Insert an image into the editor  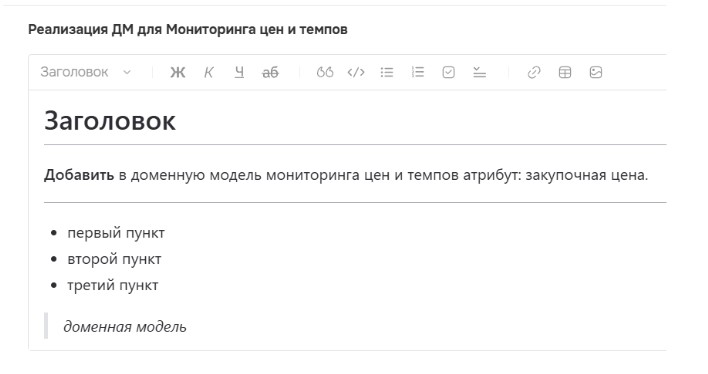[596, 72]
